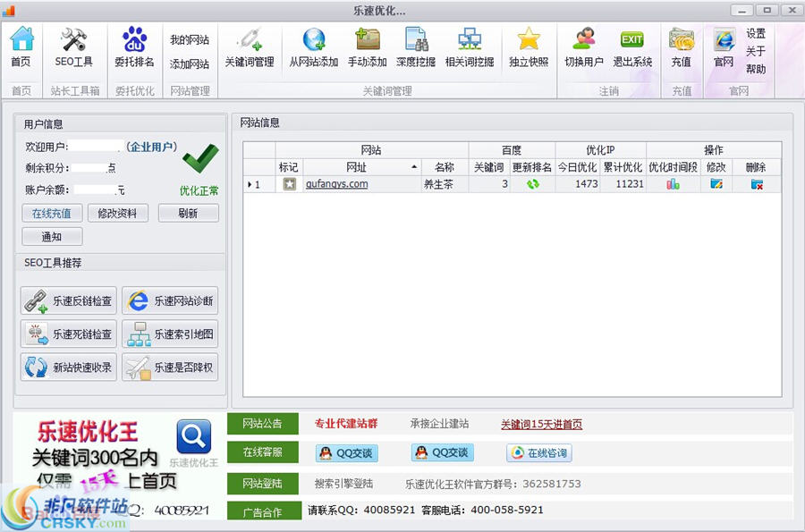The image size is (805, 532).
Task: Minimize the 乐速优化 window
Action: [x=741, y=10]
